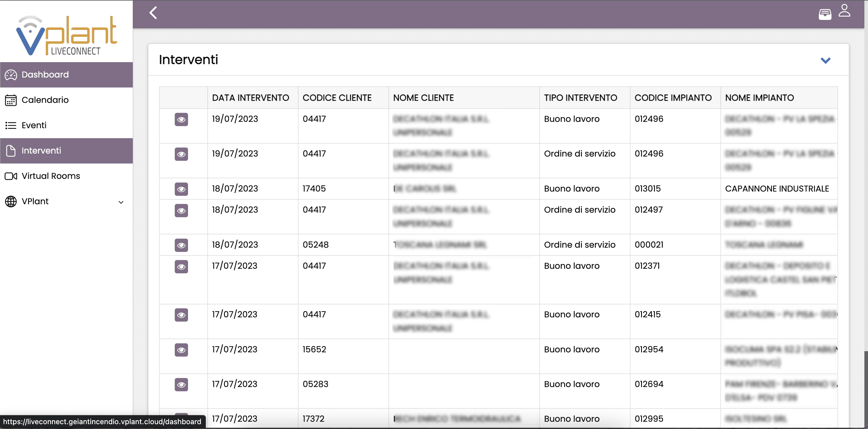The height and width of the screenshot is (429, 868).
Task: Select impianto code 013015 cell
Action: pos(675,189)
